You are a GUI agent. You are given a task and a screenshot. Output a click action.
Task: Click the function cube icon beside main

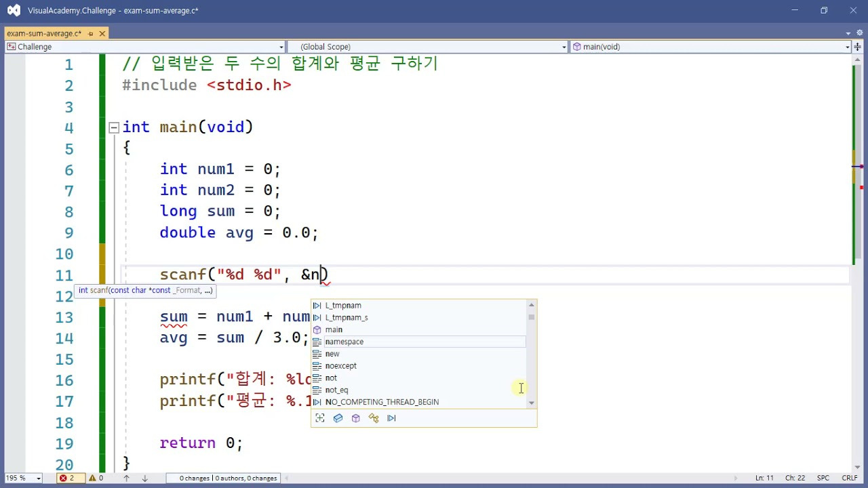point(317,330)
